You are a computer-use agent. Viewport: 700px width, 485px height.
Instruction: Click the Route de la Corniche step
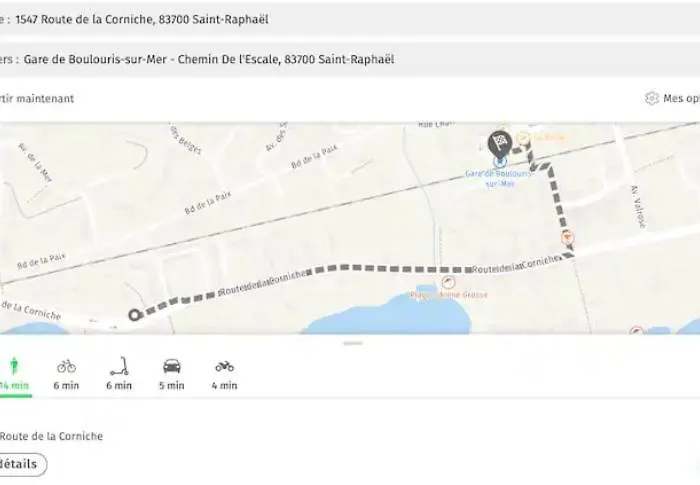click(52, 436)
